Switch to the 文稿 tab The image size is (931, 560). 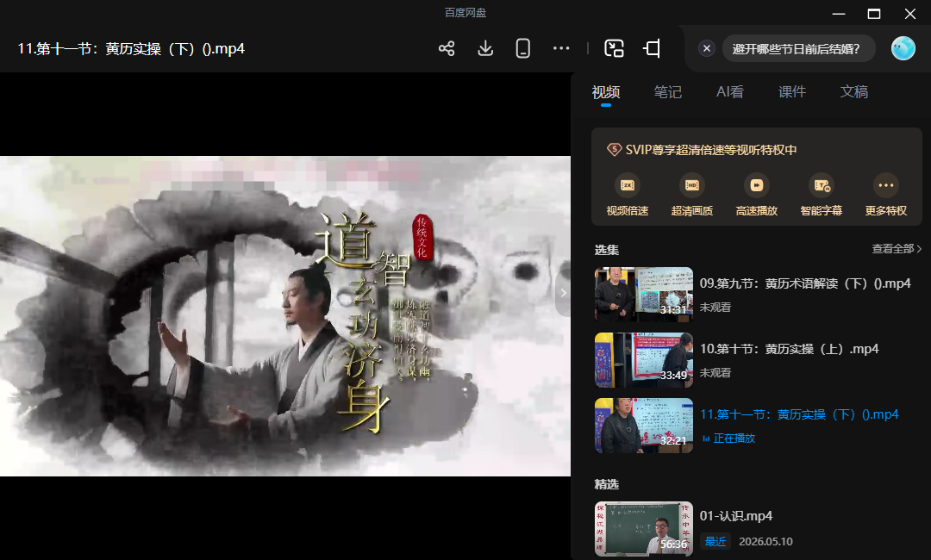pyautogui.click(x=853, y=92)
